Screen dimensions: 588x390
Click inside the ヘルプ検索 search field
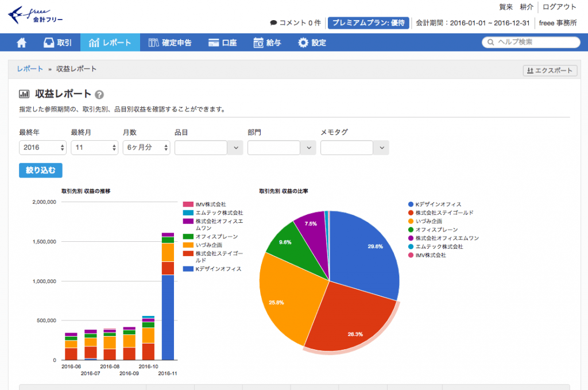(531, 42)
